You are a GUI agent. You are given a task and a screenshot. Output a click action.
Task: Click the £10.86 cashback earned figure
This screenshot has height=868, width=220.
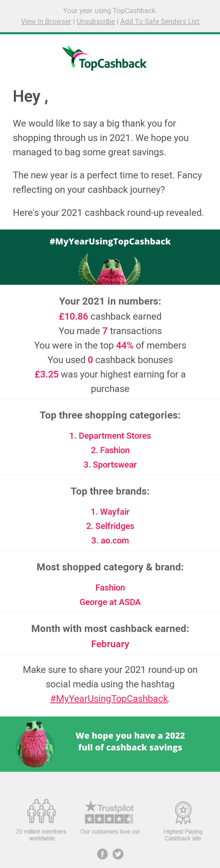[x=73, y=316]
